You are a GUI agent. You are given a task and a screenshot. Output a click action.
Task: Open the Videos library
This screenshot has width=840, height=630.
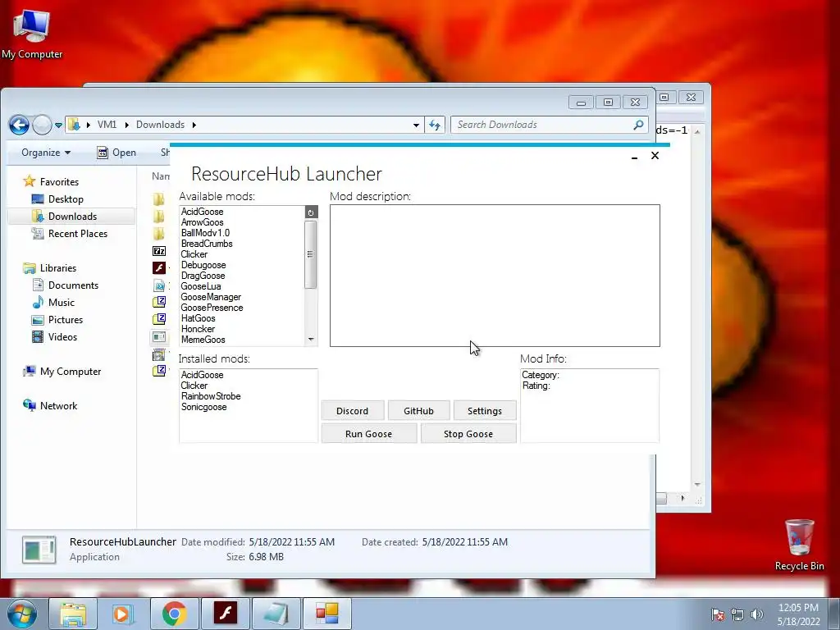coord(62,337)
